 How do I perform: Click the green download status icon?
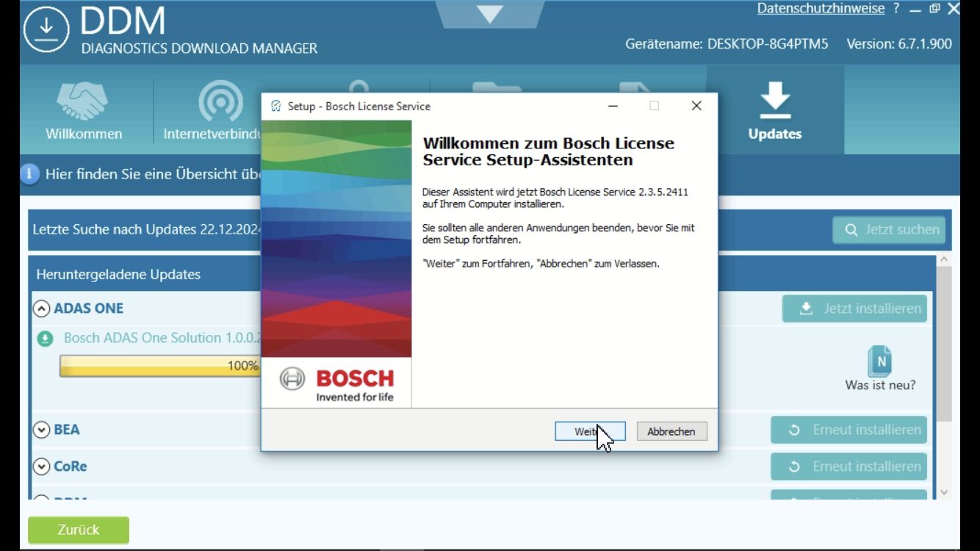46,339
